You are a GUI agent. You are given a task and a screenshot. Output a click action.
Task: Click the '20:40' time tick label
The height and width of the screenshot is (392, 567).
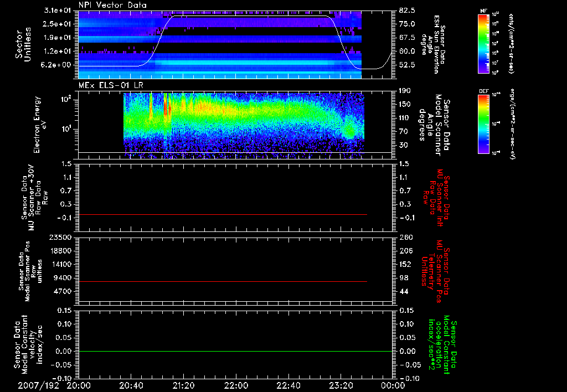pyautogui.click(x=131, y=385)
